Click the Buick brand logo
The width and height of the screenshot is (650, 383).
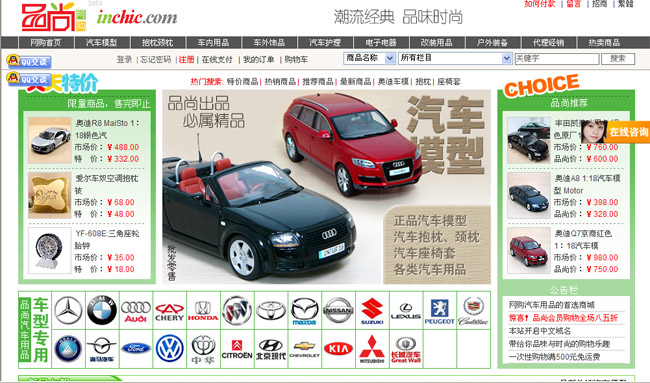tap(237, 310)
